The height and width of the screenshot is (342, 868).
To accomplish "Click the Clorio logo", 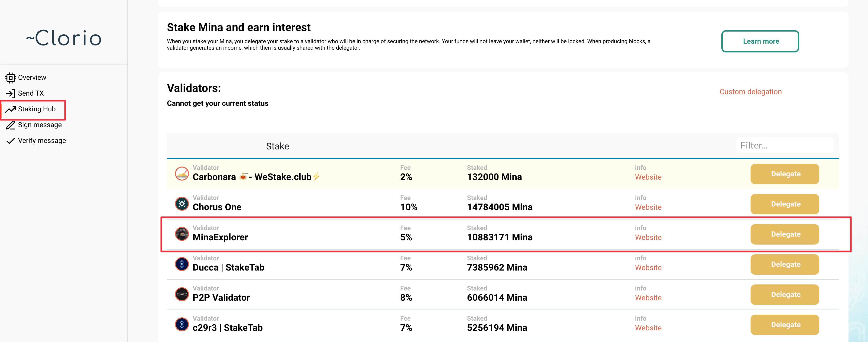I will point(64,38).
